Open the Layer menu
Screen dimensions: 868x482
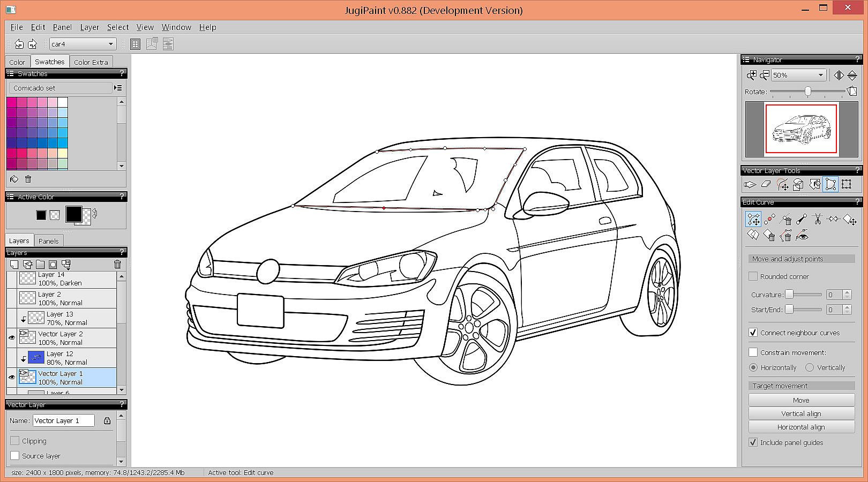[89, 27]
